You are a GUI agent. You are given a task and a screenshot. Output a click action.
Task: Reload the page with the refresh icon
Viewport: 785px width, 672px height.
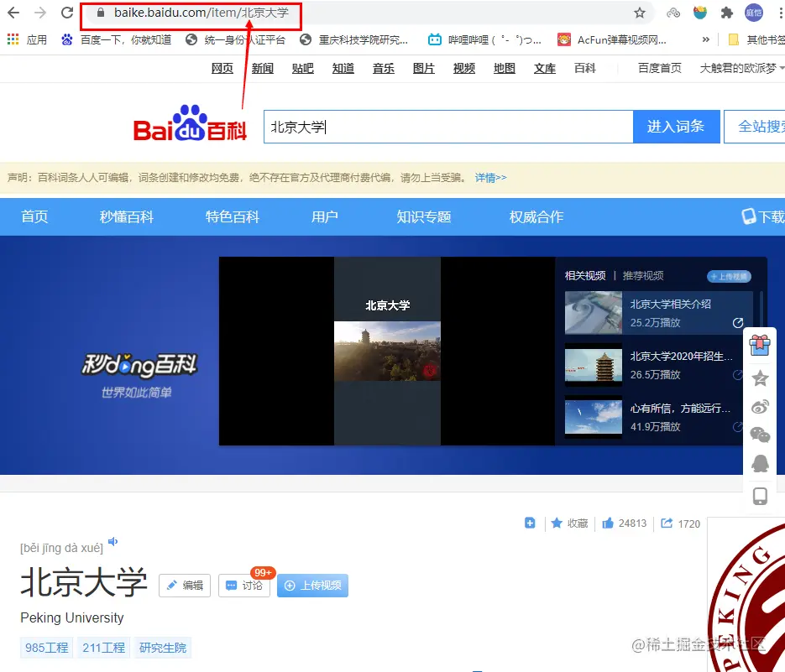[66, 13]
